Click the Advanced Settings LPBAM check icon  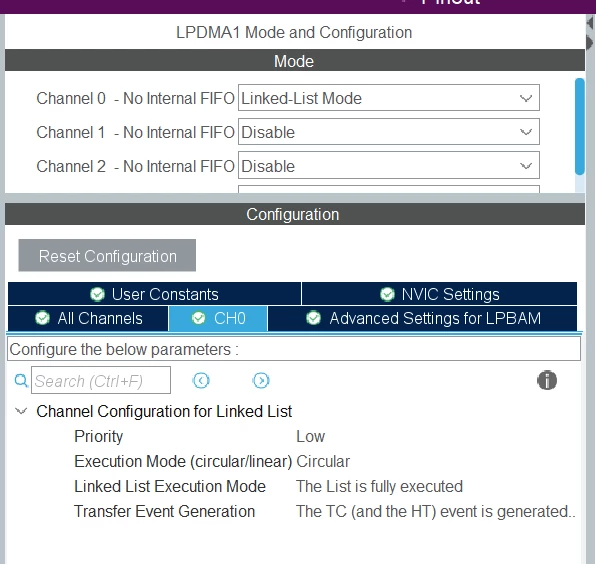313,318
